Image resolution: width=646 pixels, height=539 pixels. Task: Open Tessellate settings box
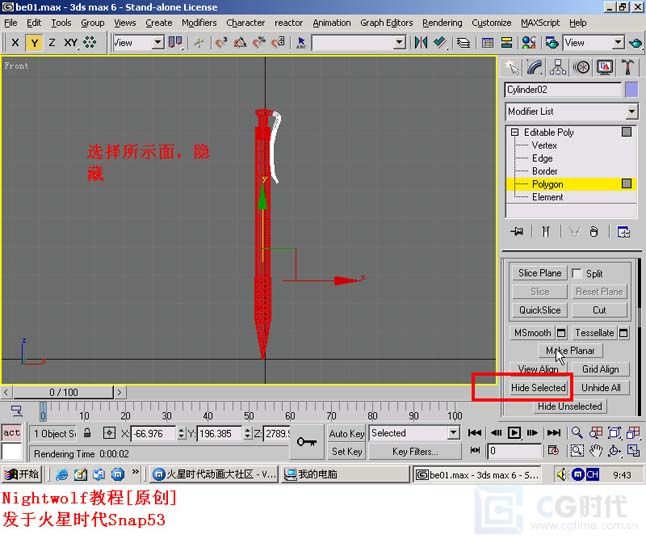(x=623, y=333)
